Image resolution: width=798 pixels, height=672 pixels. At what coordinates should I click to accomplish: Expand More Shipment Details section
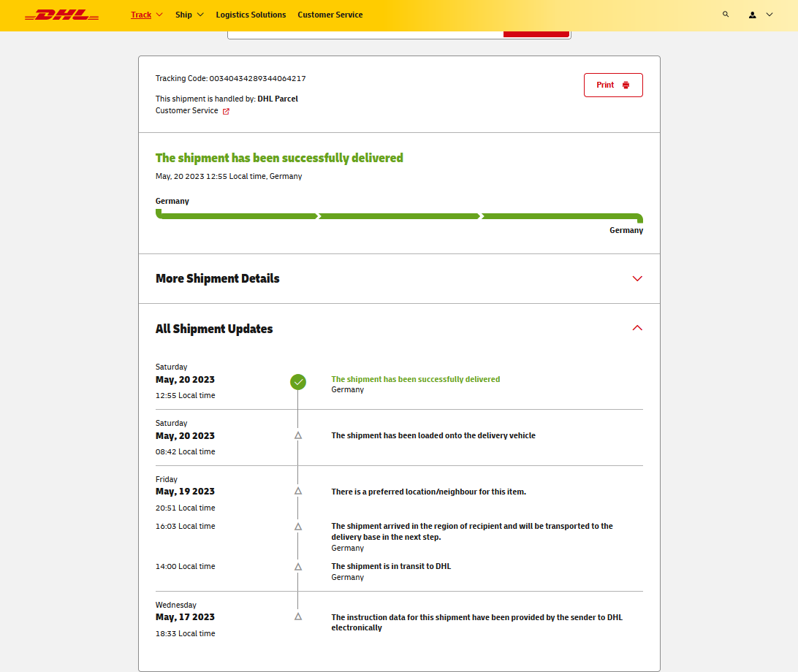tap(636, 278)
